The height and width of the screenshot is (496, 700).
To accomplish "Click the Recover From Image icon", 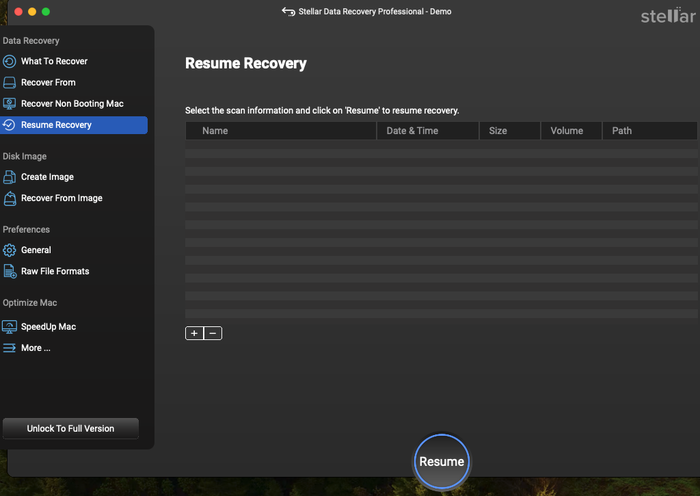I will coord(9,198).
